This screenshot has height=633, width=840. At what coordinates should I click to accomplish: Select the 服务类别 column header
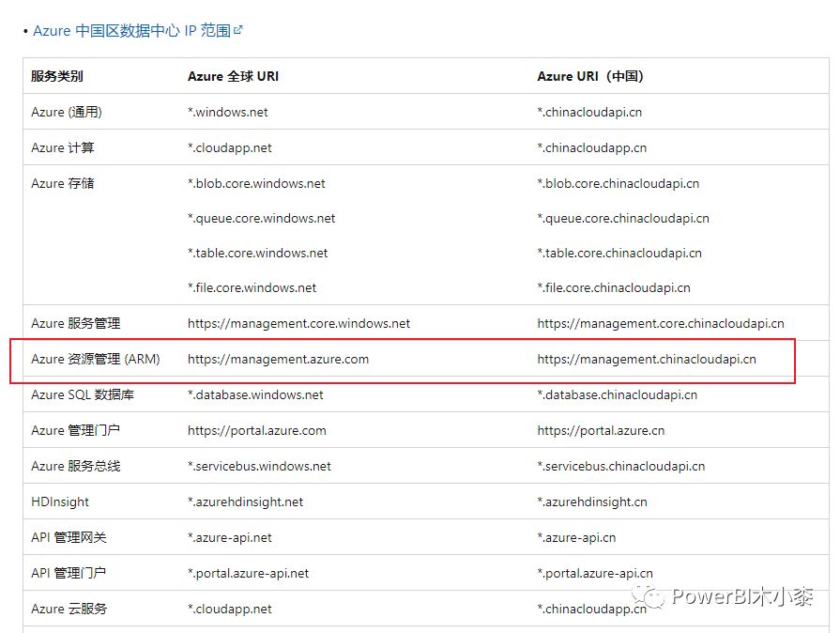[x=57, y=76]
